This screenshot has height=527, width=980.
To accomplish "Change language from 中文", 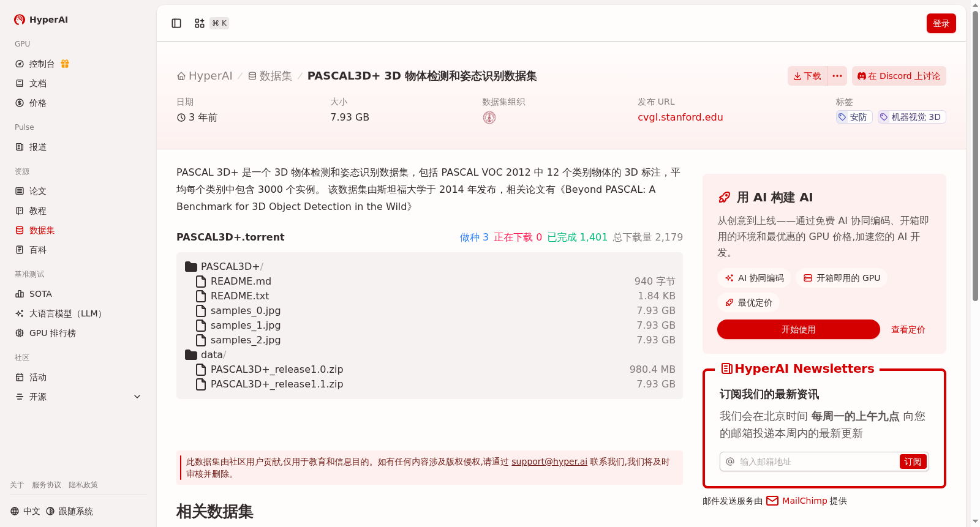I will [x=25, y=511].
